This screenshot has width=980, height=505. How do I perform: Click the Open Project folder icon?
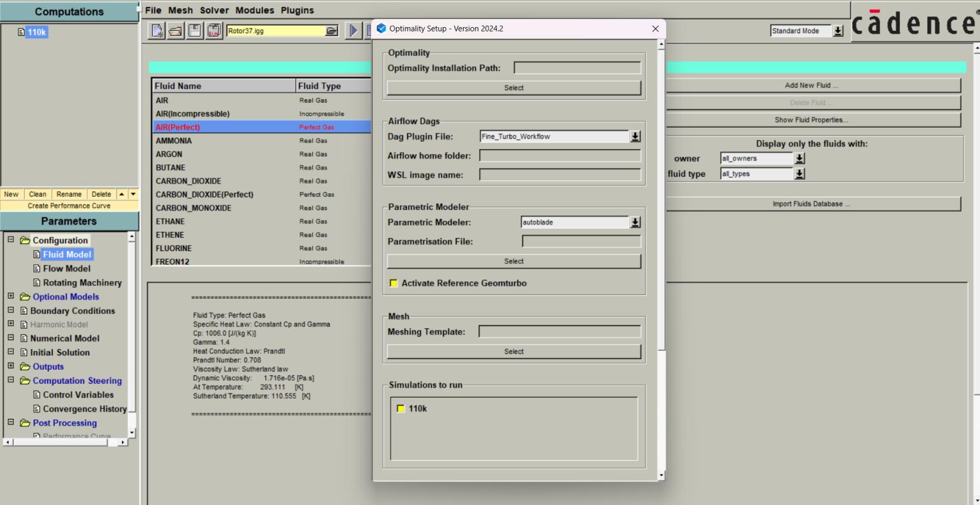pyautogui.click(x=176, y=31)
